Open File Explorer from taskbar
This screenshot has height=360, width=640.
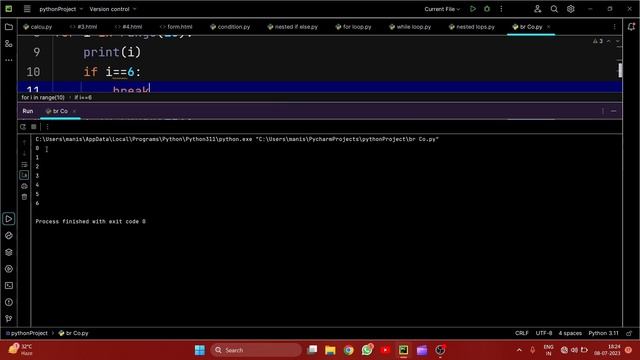point(330,350)
